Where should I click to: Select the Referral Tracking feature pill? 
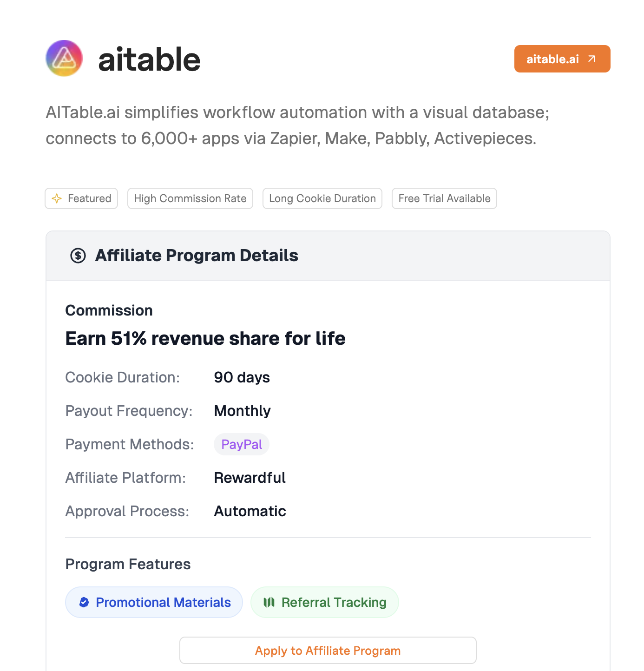coord(324,602)
